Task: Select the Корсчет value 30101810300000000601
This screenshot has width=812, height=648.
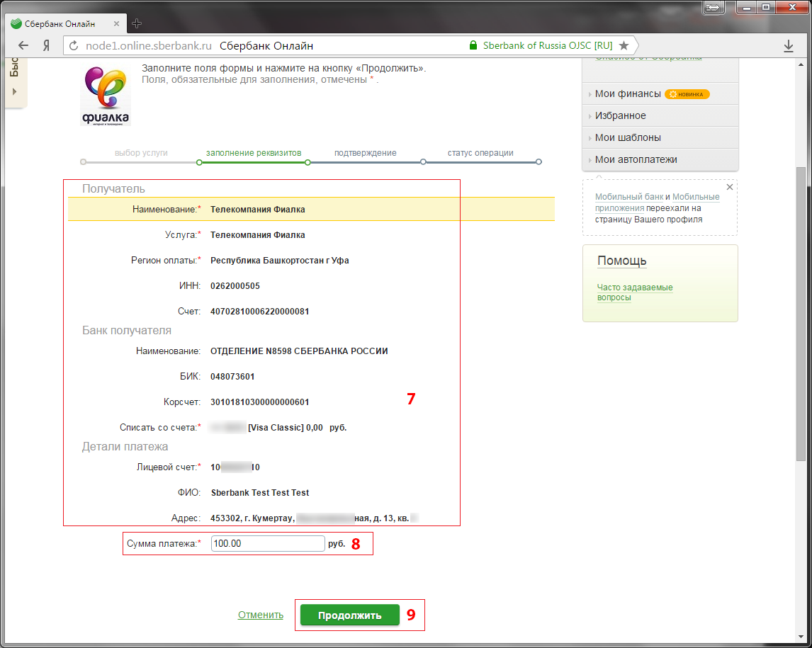Action: coord(260,402)
